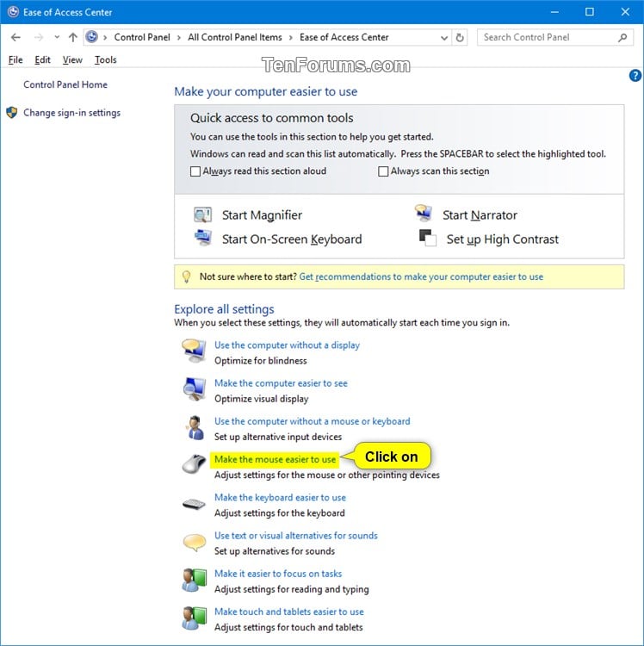
Task: Minimize the Ease of Access Center window
Action: coord(554,12)
